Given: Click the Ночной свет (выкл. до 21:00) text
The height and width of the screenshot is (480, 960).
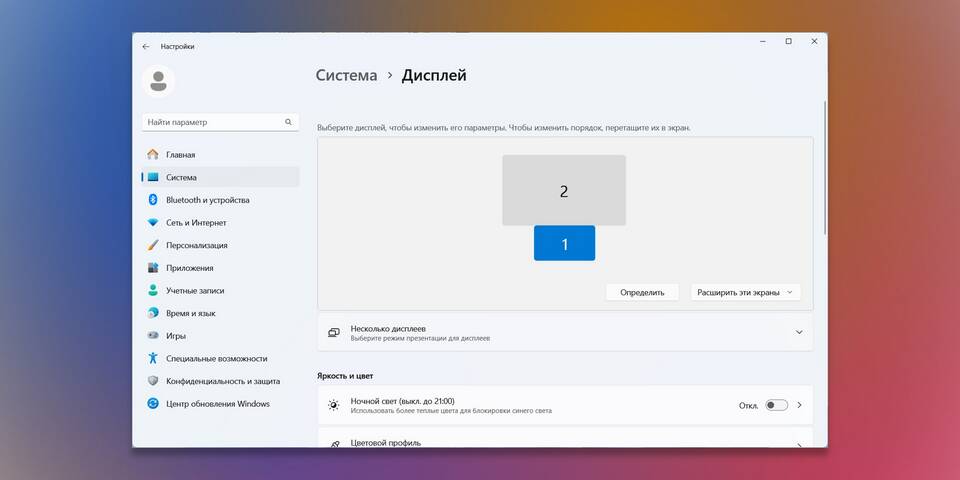Looking at the screenshot, I should (x=402, y=401).
